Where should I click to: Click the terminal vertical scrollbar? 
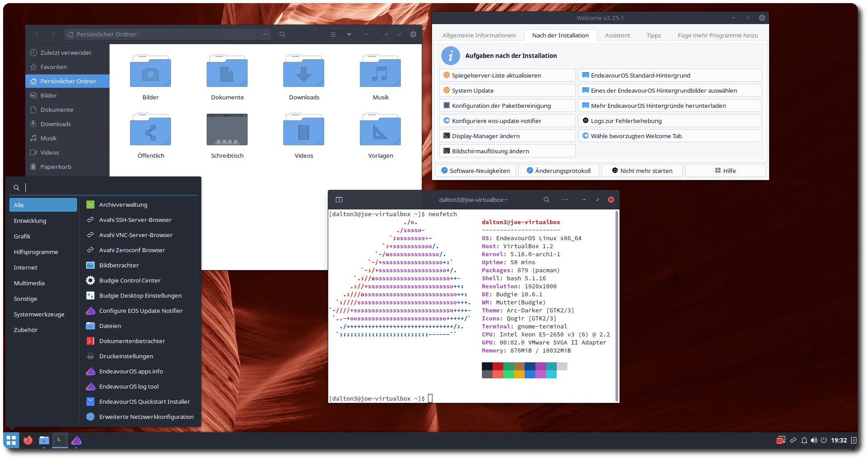(x=617, y=306)
